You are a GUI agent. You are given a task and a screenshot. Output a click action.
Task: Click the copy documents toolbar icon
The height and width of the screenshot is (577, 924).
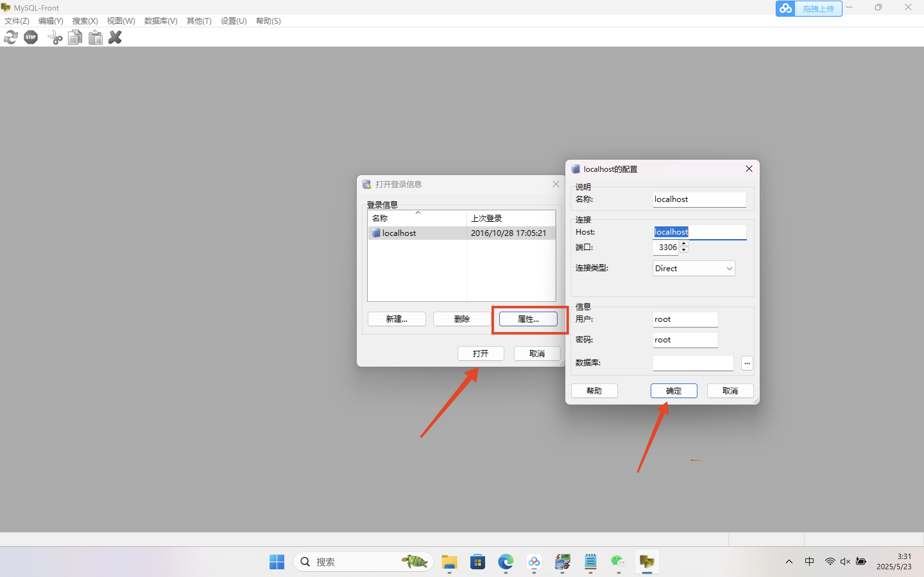75,38
